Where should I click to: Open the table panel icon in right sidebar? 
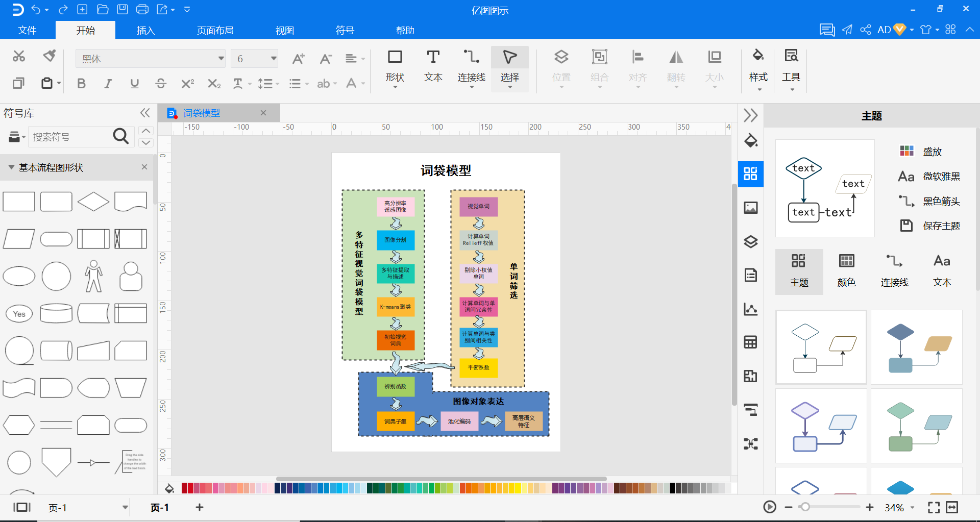point(751,342)
